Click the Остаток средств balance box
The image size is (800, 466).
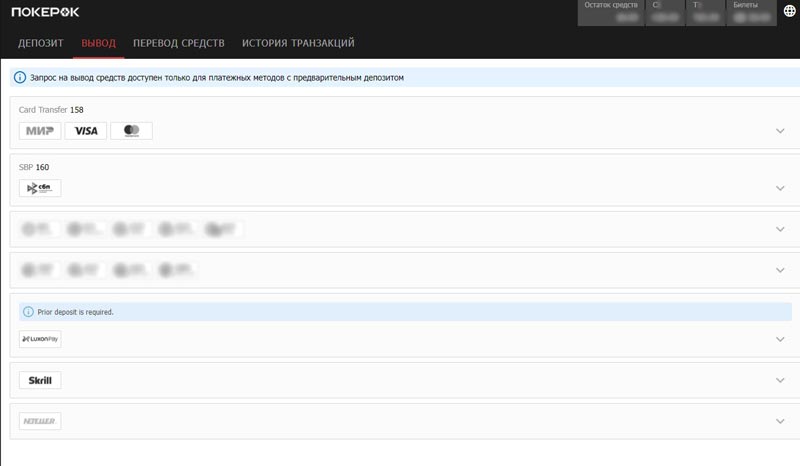coord(610,12)
